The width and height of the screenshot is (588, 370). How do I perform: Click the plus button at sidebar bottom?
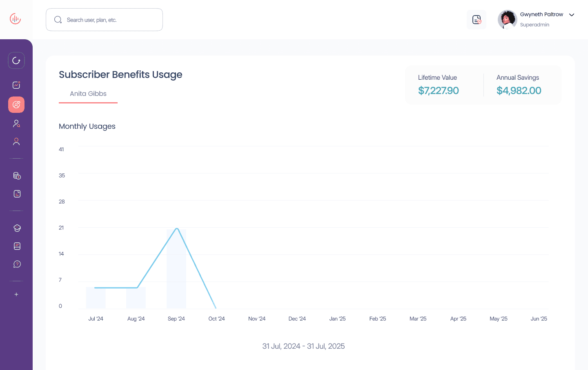[16, 294]
